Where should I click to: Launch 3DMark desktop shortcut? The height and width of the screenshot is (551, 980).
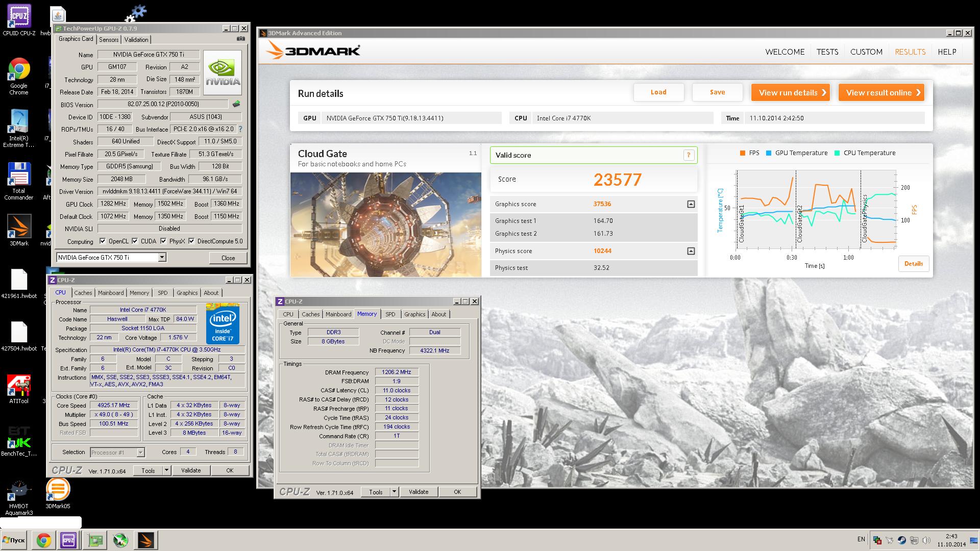(19, 230)
